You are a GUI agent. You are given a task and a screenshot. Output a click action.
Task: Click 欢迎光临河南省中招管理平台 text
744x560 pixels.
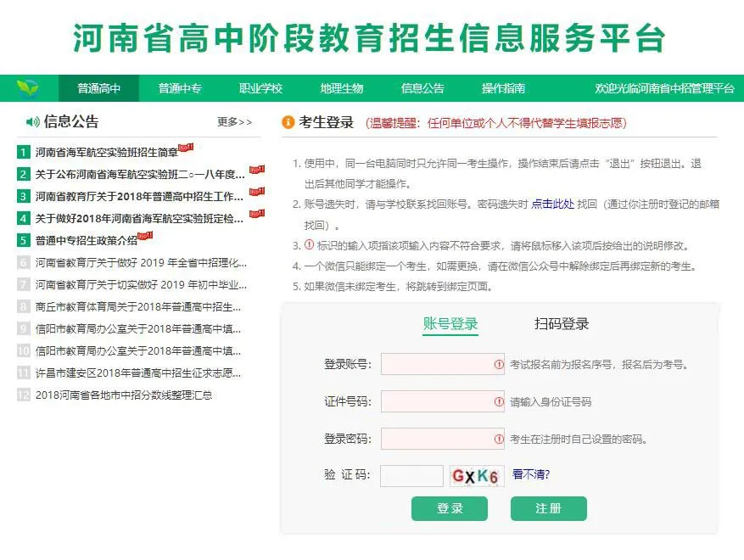point(665,88)
